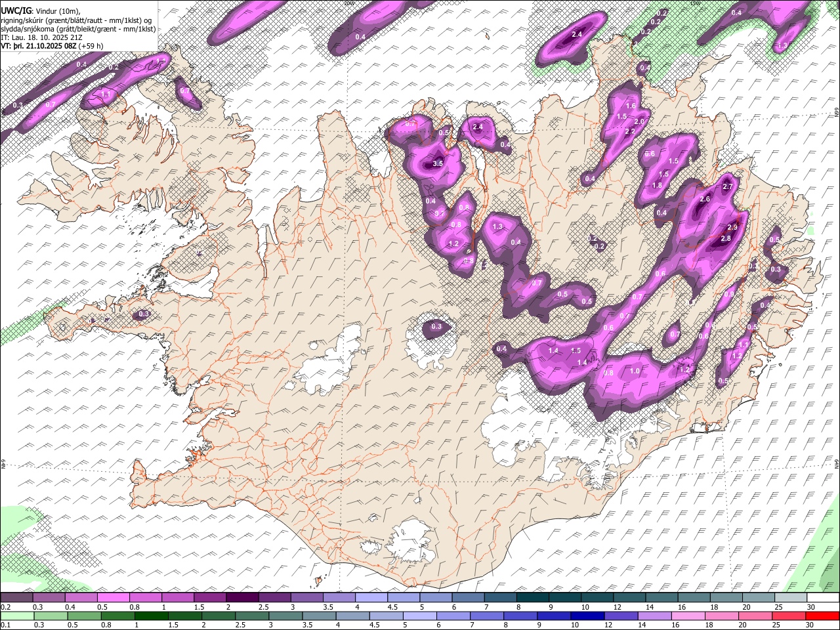The height and width of the screenshot is (630, 840).
Task: Select the navy blue swatch right of rain-legend 10
Action: click(587, 616)
